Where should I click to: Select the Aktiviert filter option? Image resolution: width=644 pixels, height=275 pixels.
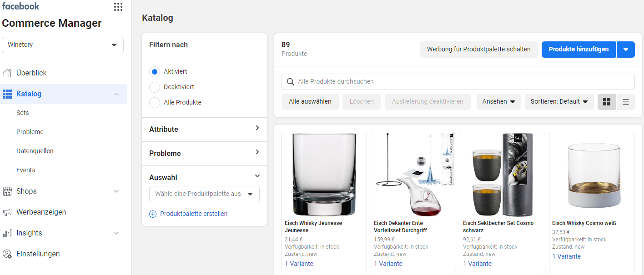155,72
